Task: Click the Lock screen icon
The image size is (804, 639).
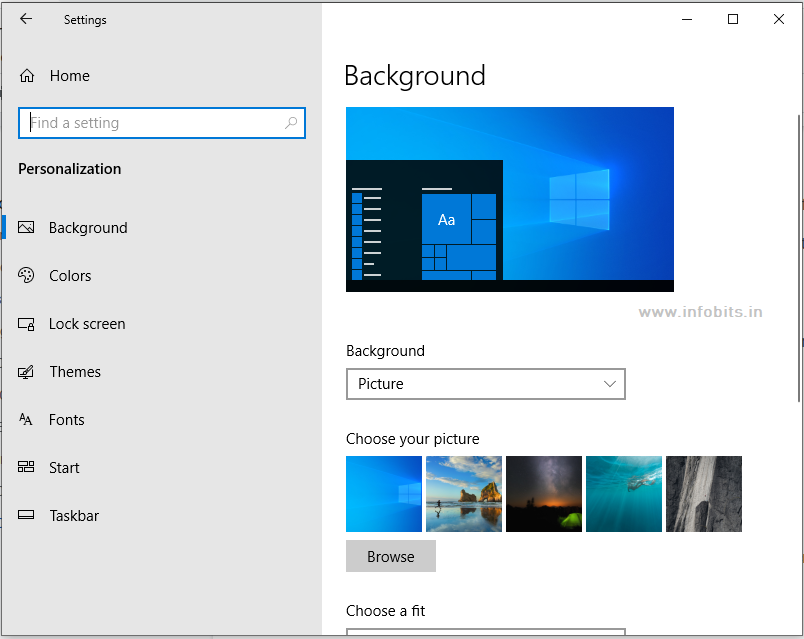Action: tap(27, 324)
